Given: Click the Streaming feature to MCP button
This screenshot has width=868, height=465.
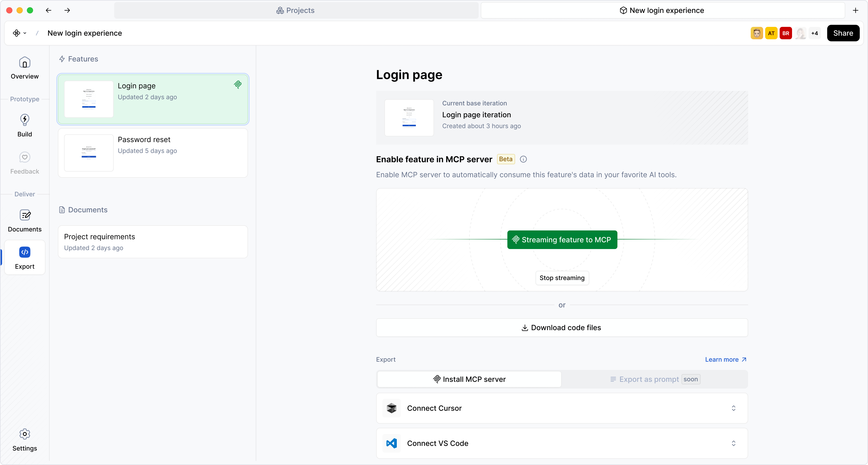Looking at the screenshot, I should click(x=562, y=240).
